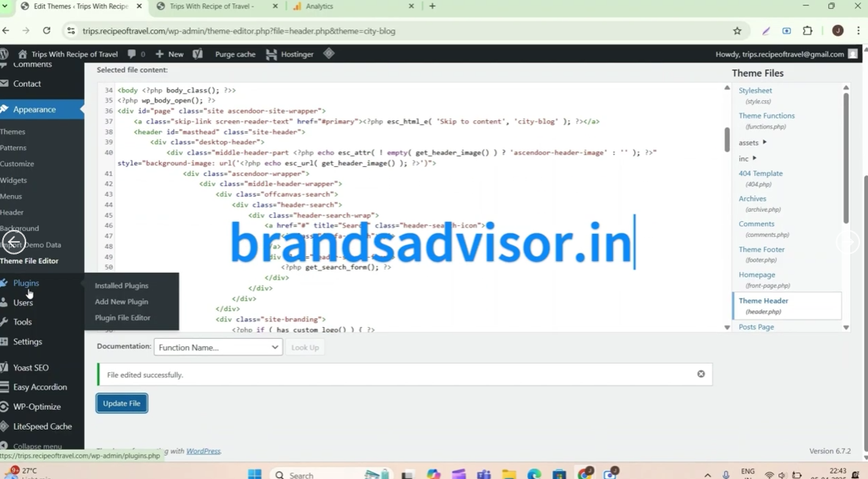The width and height of the screenshot is (868, 479).
Task: Click the Yoast SEO icon in admin bar
Action: pos(198,54)
